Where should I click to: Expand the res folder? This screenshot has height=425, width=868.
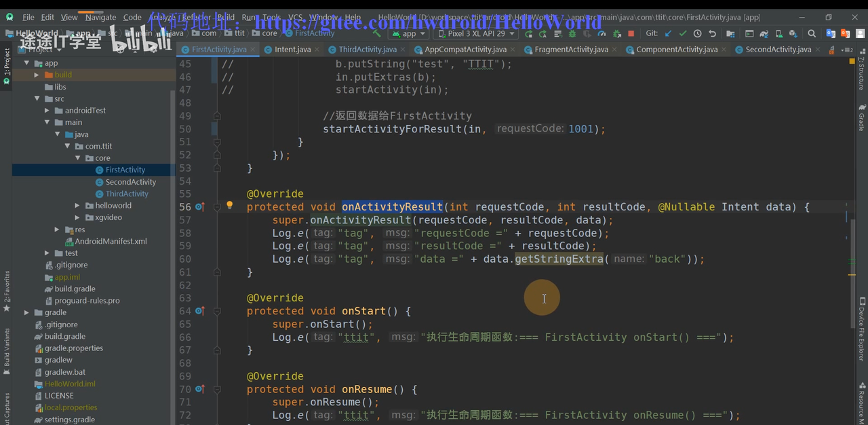click(x=58, y=229)
